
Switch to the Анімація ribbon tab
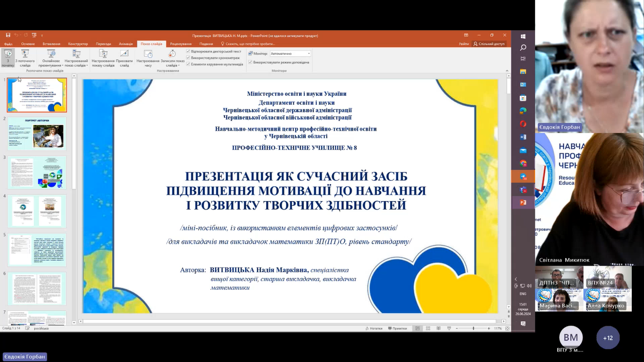125,44
